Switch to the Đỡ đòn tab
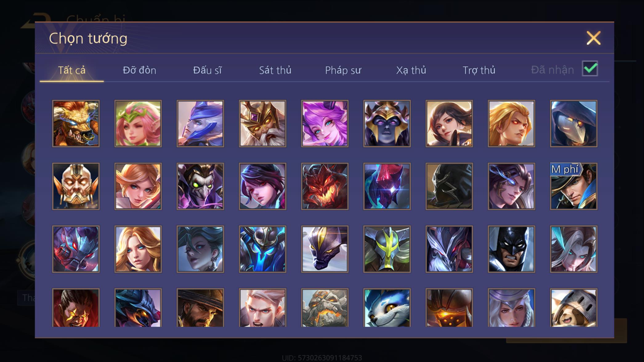This screenshot has height=362, width=644. (x=140, y=70)
